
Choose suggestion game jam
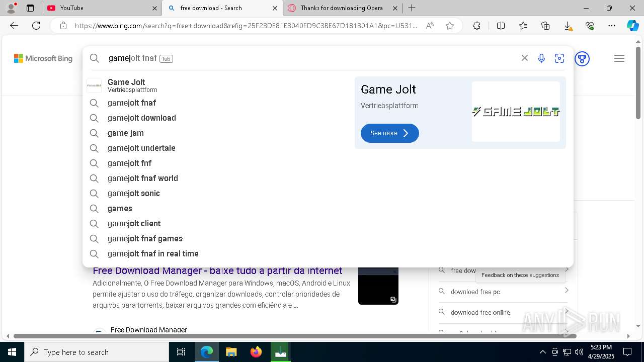[216, 133]
